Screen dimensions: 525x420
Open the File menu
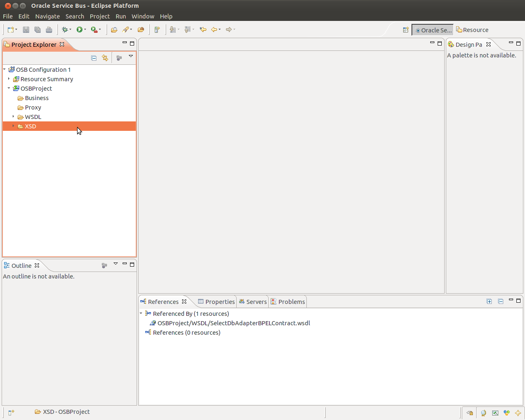tap(8, 16)
